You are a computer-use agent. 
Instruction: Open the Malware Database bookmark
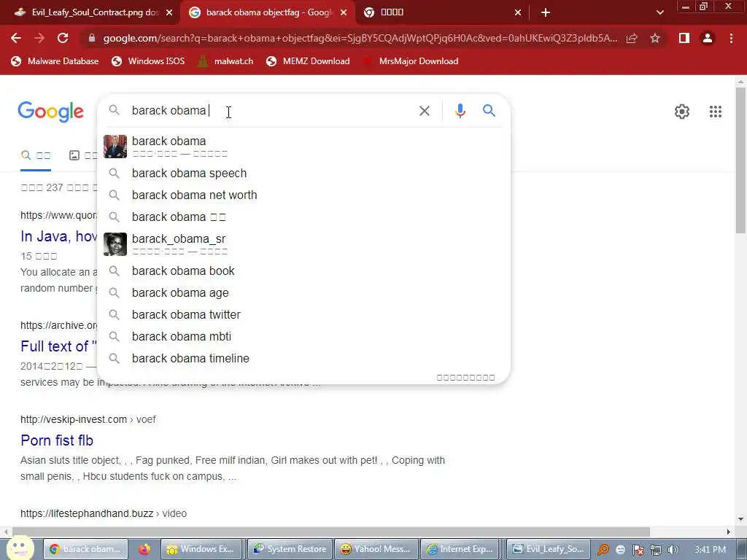[x=55, y=61]
